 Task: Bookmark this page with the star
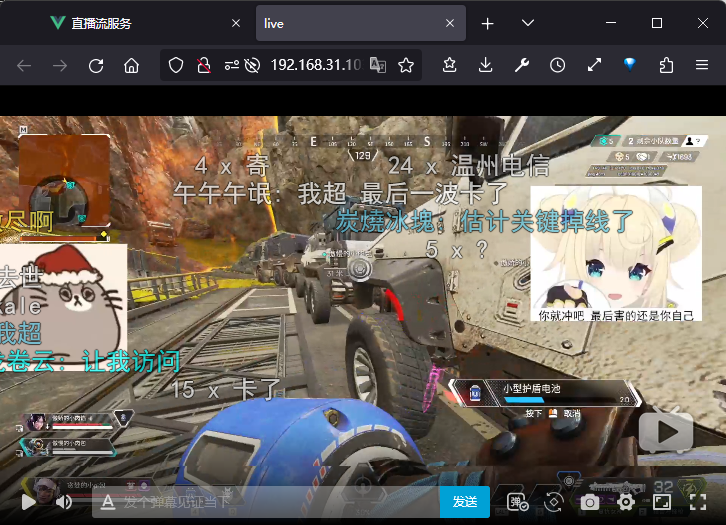pyautogui.click(x=406, y=65)
